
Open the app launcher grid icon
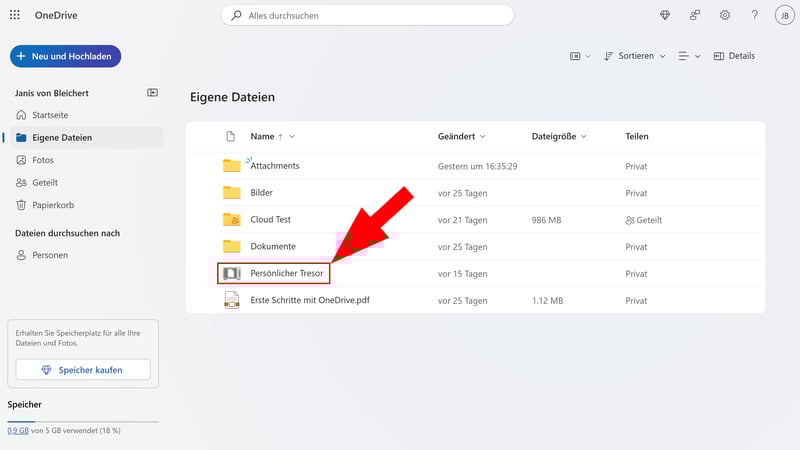click(15, 15)
